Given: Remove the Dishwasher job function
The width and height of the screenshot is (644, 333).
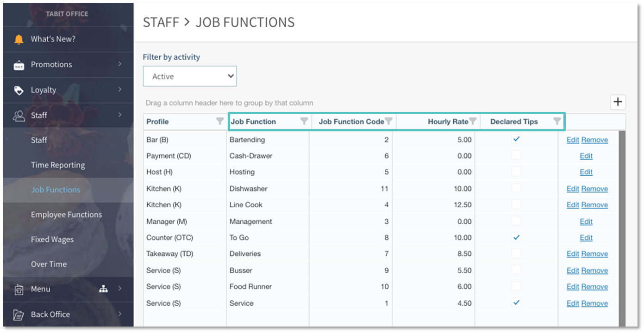Looking at the screenshot, I should (594, 189).
